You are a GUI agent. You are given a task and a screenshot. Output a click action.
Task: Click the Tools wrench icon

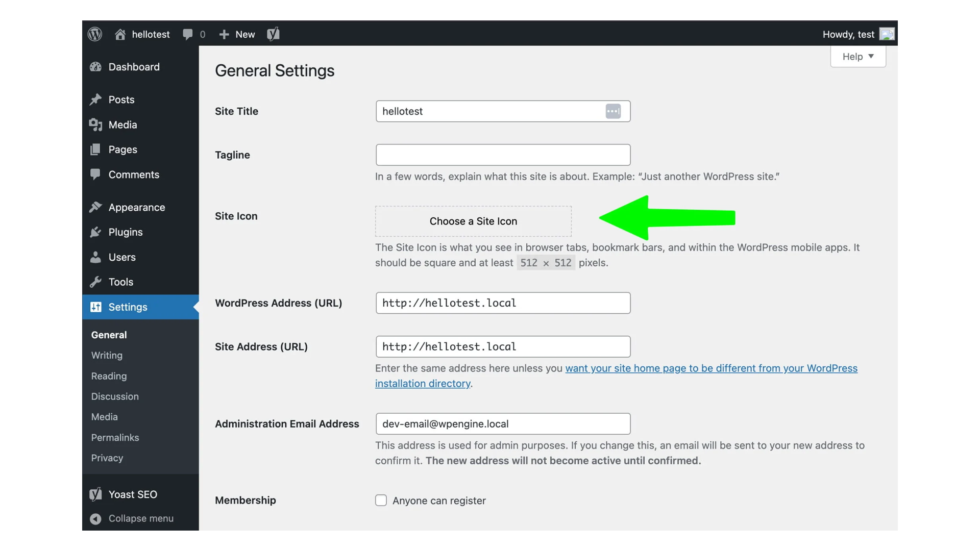(95, 282)
